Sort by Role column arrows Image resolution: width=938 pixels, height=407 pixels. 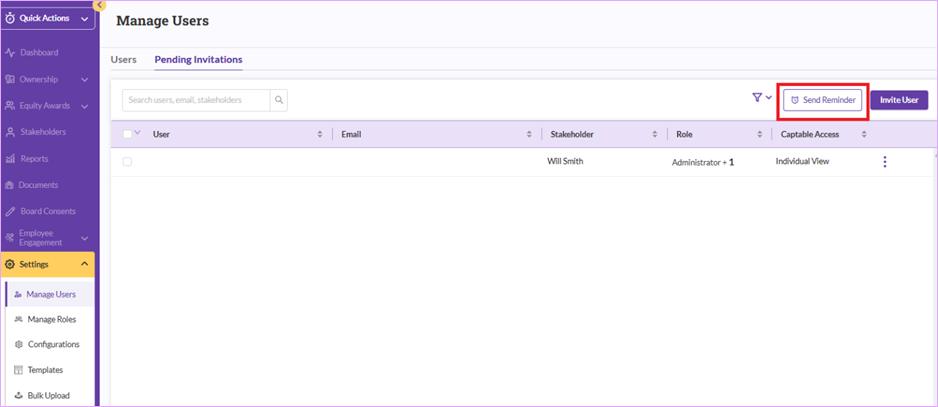coord(760,135)
